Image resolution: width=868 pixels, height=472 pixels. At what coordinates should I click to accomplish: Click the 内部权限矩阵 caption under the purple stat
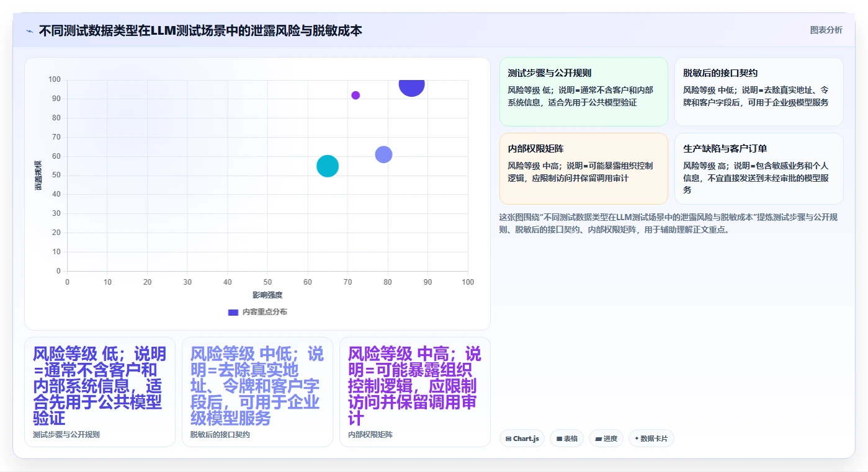pyautogui.click(x=370, y=435)
